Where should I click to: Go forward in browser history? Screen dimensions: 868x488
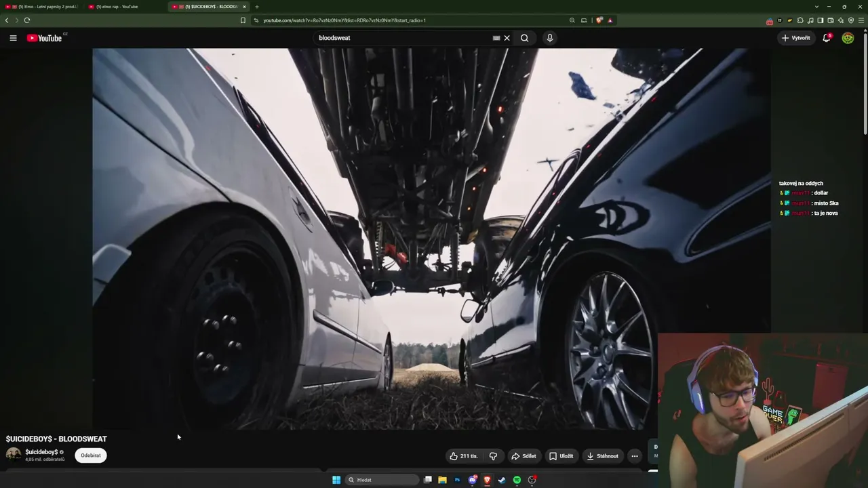pos(17,20)
